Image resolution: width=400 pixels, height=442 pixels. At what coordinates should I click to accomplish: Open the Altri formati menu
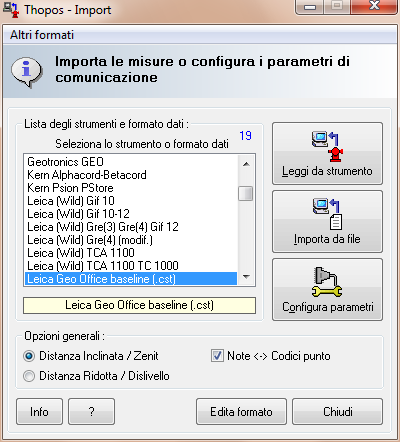pos(42,35)
